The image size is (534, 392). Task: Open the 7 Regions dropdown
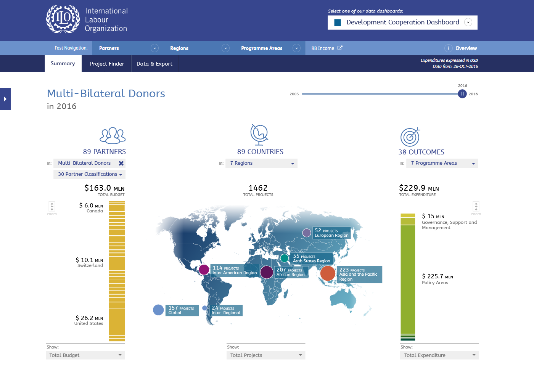click(262, 163)
